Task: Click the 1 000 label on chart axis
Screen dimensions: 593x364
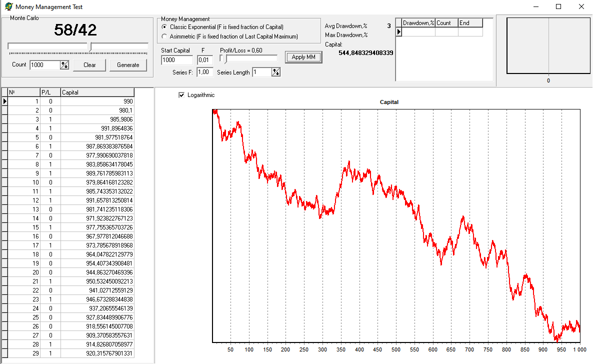Action: (x=579, y=349)
